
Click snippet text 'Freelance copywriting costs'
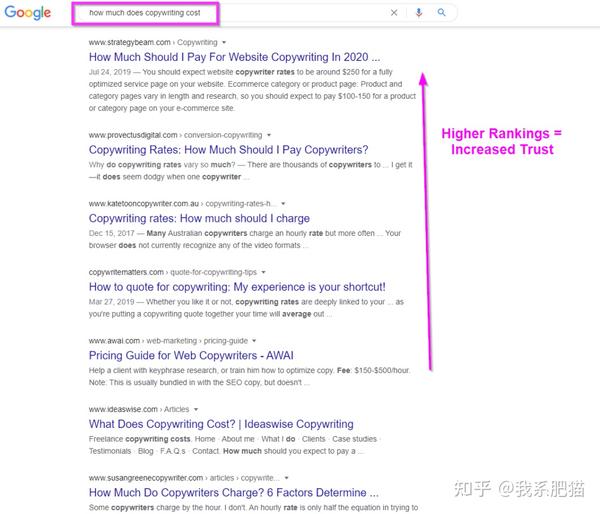(x=140, y=439)
